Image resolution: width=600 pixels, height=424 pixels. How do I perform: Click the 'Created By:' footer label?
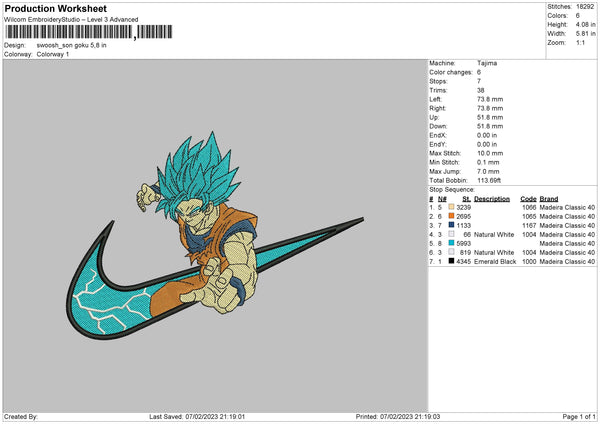pos(21,416)
